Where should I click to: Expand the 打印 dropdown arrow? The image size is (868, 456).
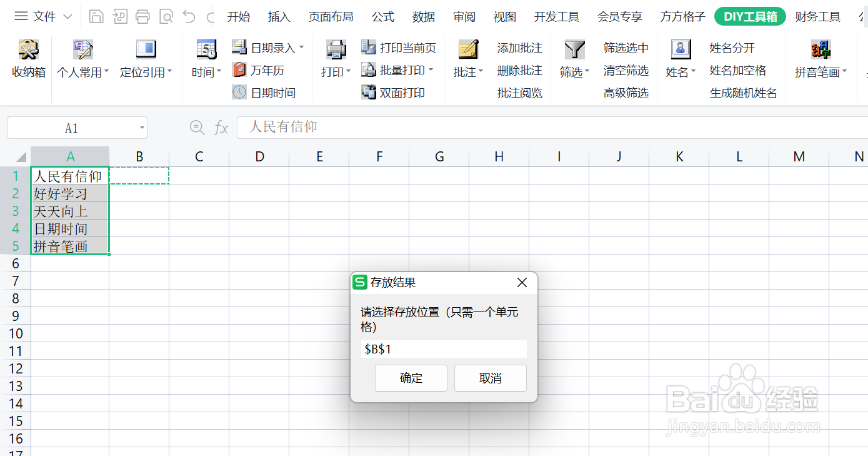tap(348, 72)
